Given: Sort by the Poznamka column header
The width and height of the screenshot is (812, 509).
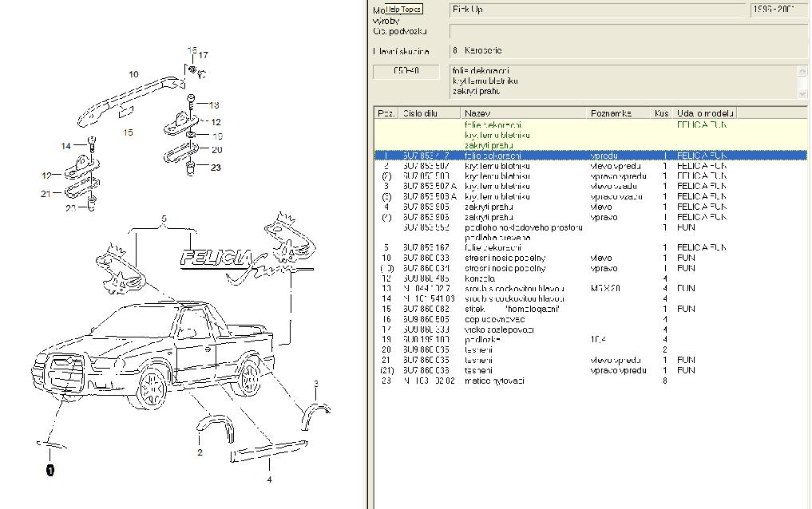Looking at the screenshot, I should pos(618,113).
